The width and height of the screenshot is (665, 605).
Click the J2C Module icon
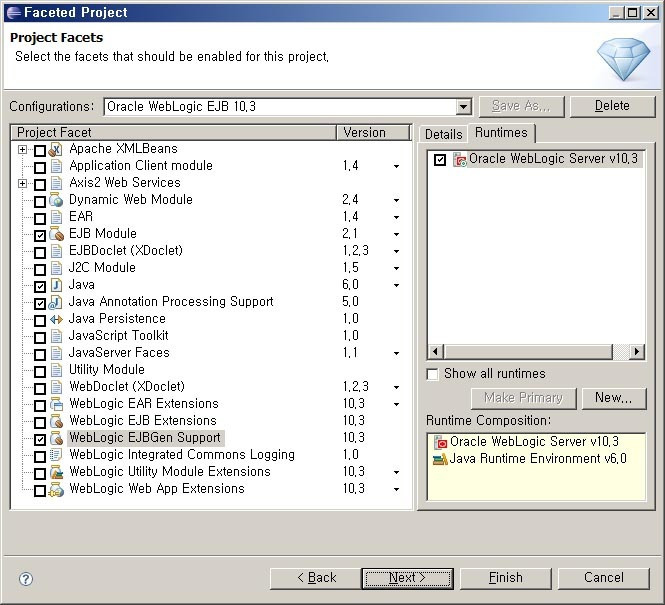(56, 268)
